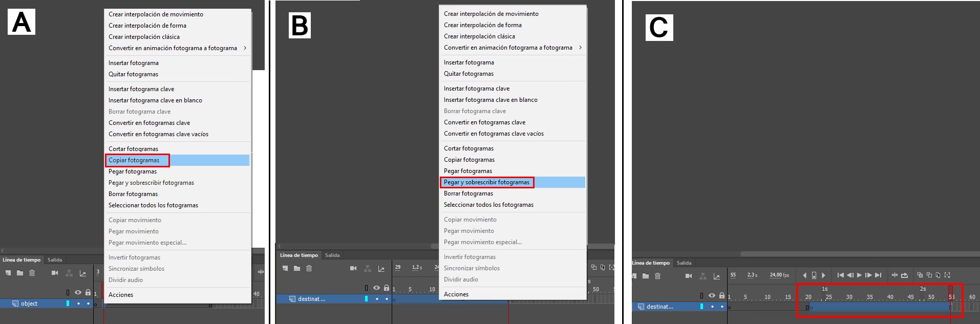Expand Convertir en animación fotograma a fotograma in panel A
This screenshot has width=980, height=324.
[177, 48]
